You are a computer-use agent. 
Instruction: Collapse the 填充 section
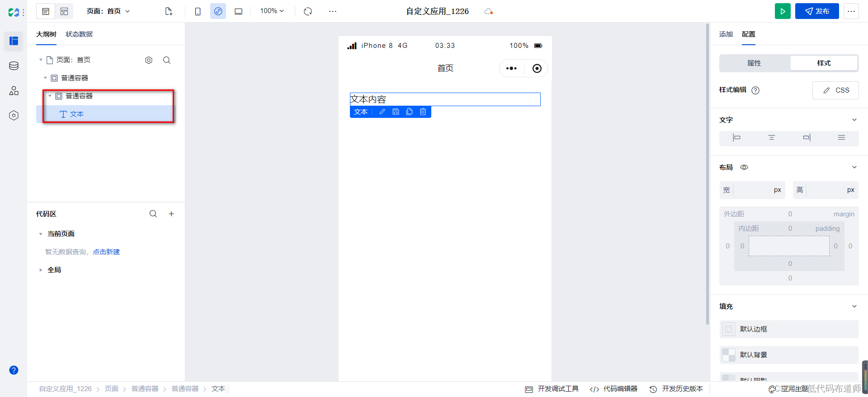854,307
